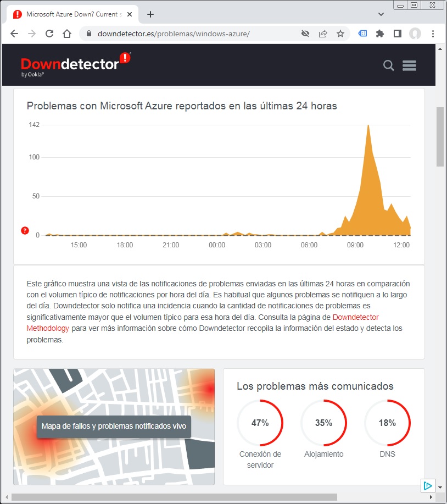The width and height of the screenshot is (447, 504).
Task: Click the browser forward arrow
Action: 32,34
